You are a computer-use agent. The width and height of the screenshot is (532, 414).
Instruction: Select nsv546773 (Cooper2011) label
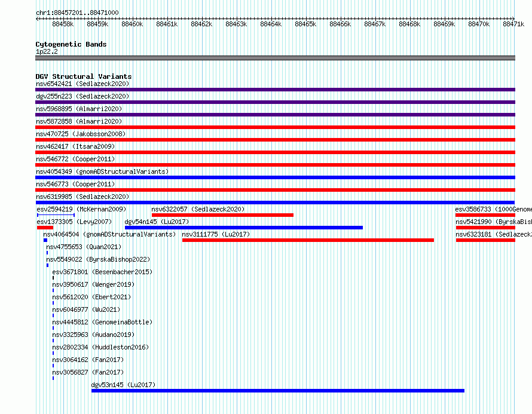click(75, 184)
